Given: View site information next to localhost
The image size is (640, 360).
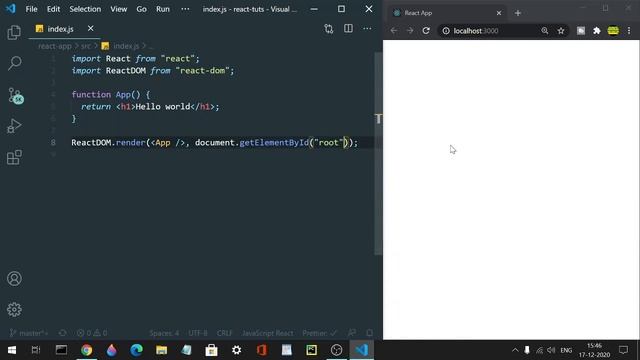Looking at the screenshot, I should [x=446, y=31].
